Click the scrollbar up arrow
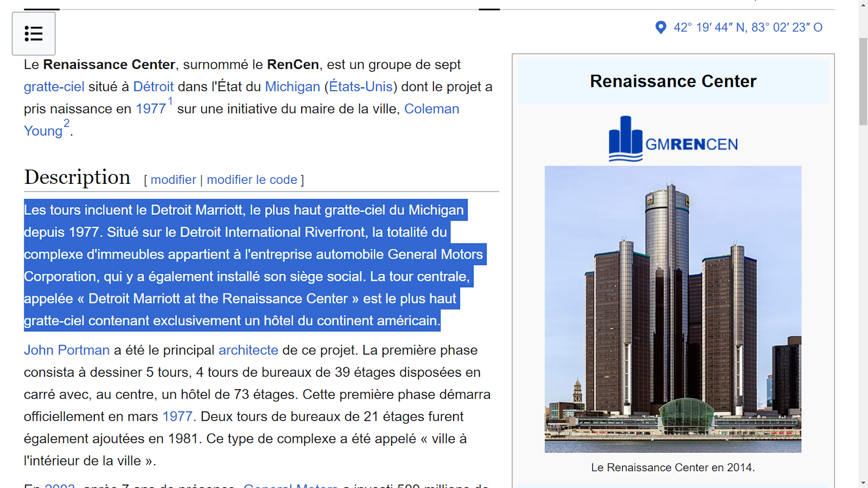This screenshot has width=868, height=488. point(863,5)
